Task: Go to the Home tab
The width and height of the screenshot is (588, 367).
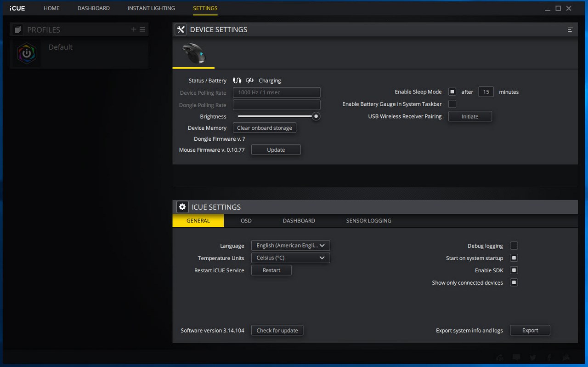Action: 51,8
